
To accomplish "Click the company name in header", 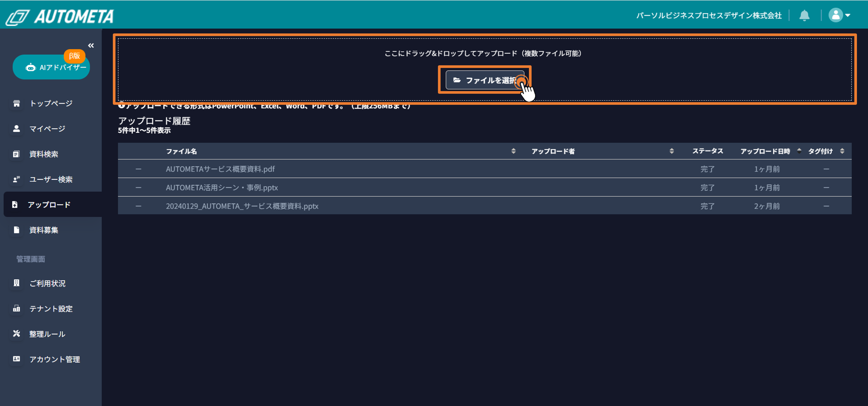I will 709,16.
